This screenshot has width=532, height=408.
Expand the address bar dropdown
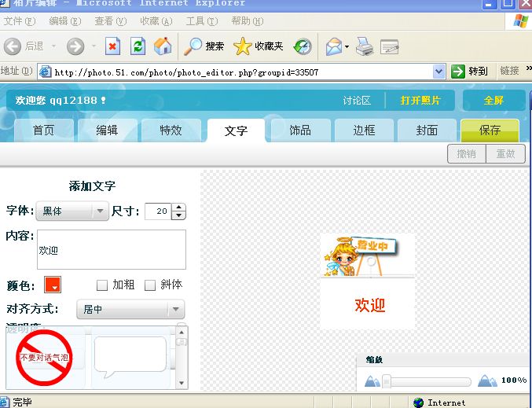tap(439, 72)
